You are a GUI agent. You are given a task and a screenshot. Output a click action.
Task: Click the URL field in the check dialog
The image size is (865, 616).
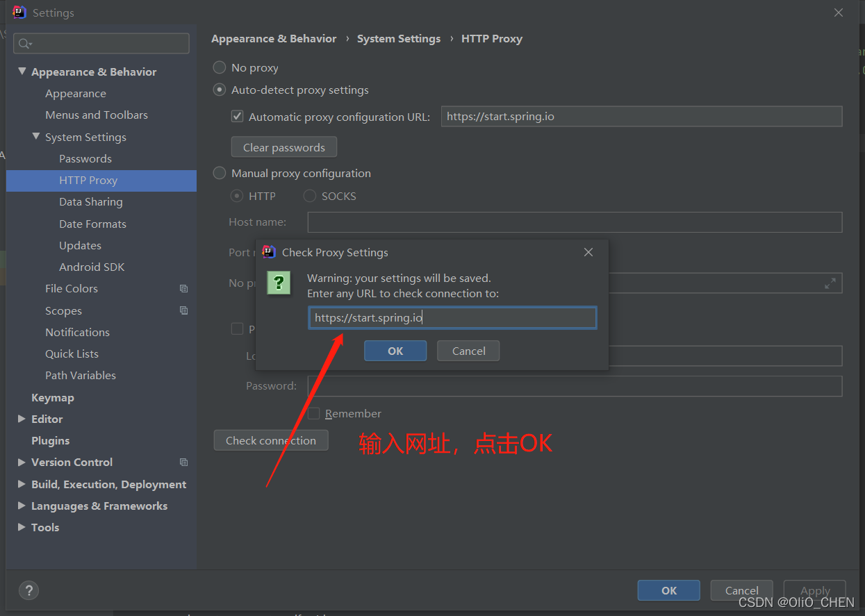[x=452, y=317]
